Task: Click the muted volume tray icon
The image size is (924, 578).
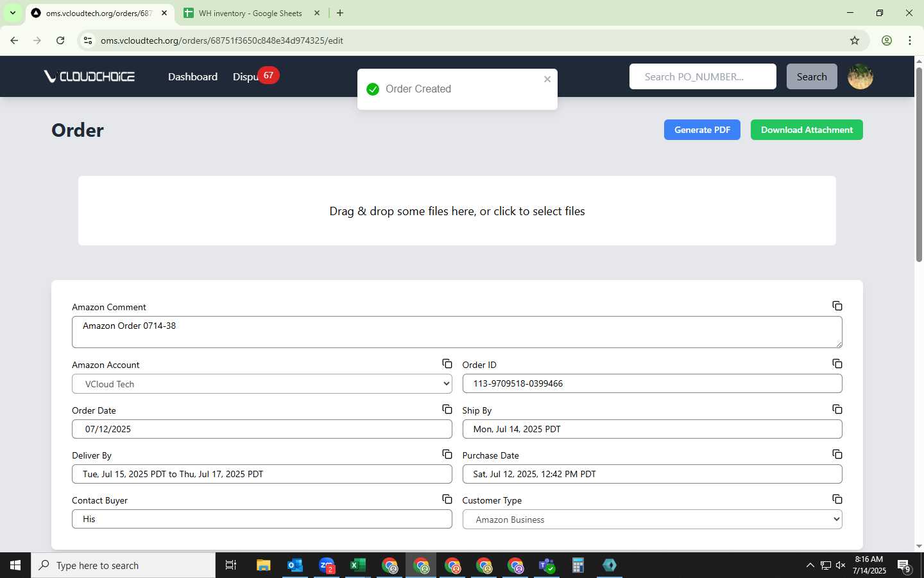Action: coord(841,565)
